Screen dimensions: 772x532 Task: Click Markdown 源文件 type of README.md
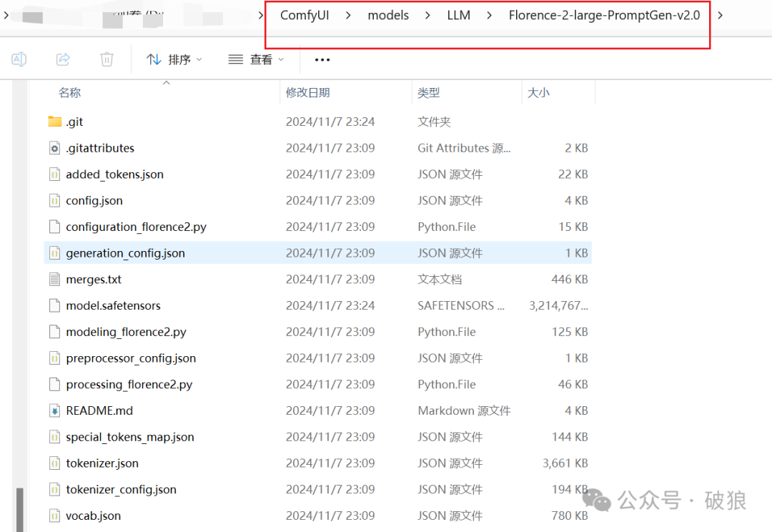click(x=464, y=410)
